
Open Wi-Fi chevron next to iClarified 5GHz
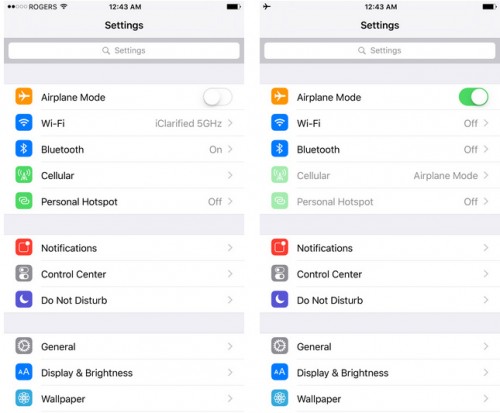(230, 123)
